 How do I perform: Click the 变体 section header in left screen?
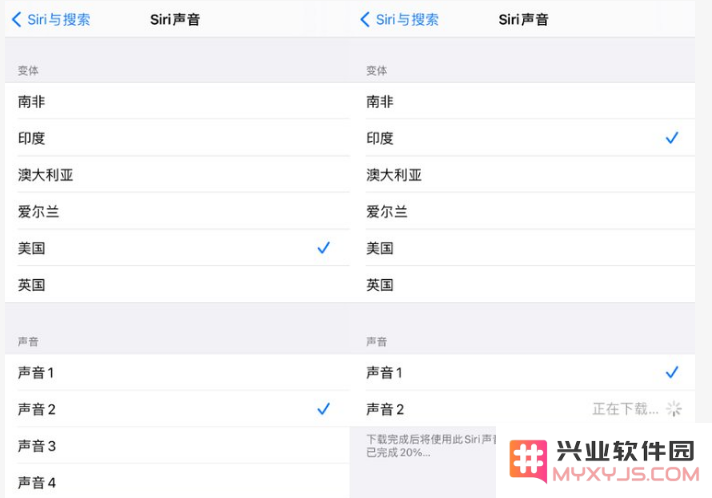(28, 70)
